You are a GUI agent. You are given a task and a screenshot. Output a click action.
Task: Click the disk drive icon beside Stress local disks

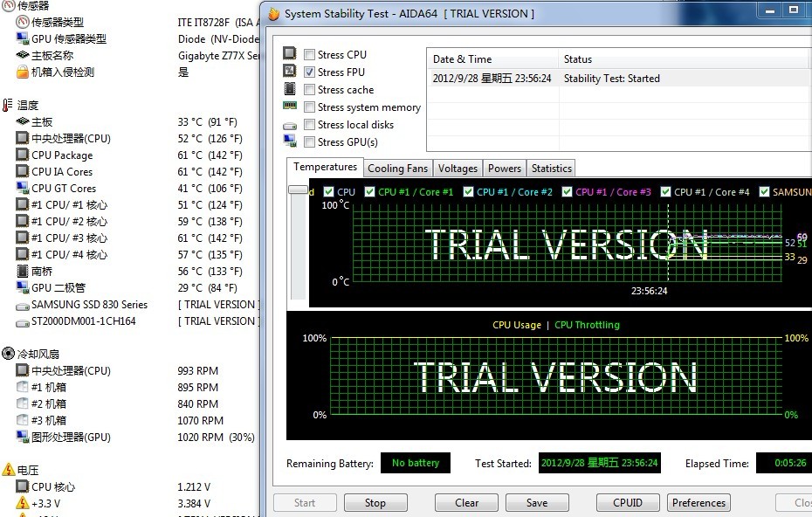pos(290,125)
